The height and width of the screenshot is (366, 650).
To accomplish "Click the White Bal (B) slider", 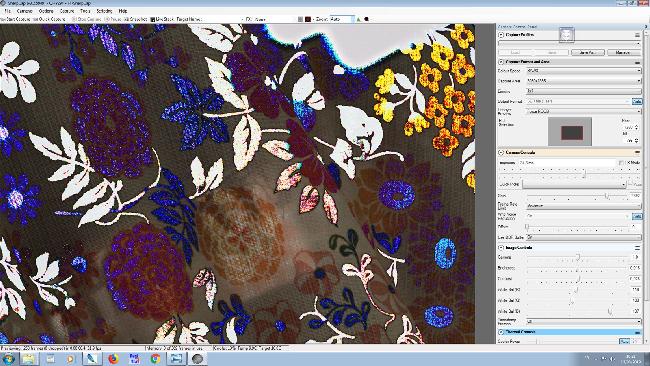I will pyautogui.click(x=578, y=311).
